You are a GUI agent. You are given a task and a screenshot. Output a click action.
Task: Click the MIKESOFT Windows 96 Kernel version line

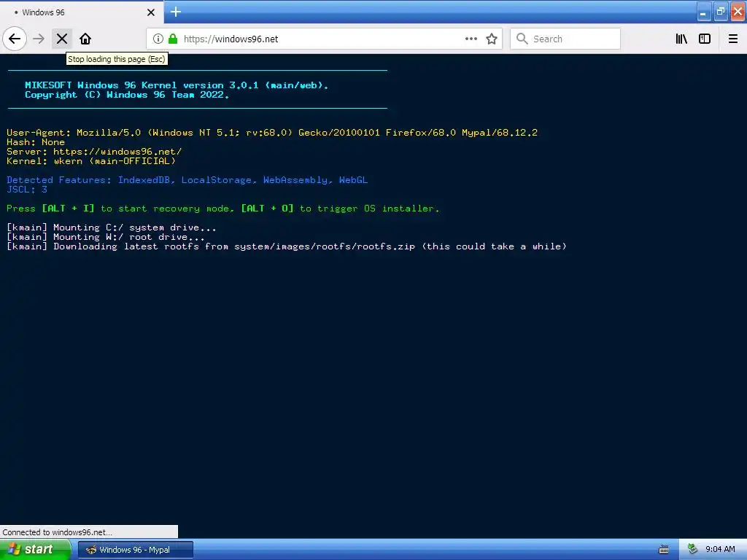point(177,85)
